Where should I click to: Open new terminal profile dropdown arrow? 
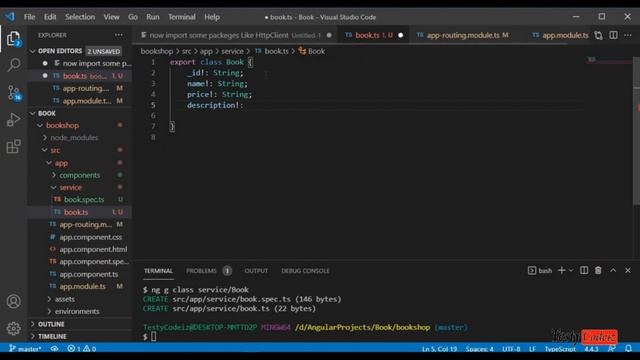coord(571,270)
